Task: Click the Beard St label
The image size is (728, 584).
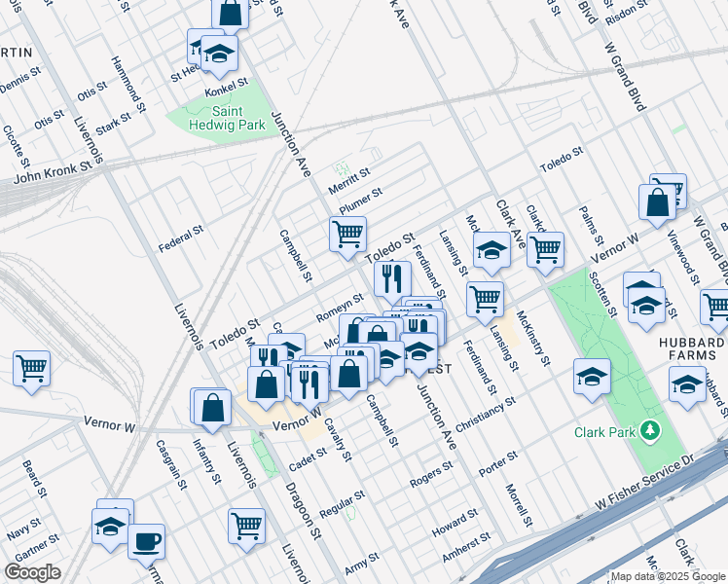Action: coord(35,479)
